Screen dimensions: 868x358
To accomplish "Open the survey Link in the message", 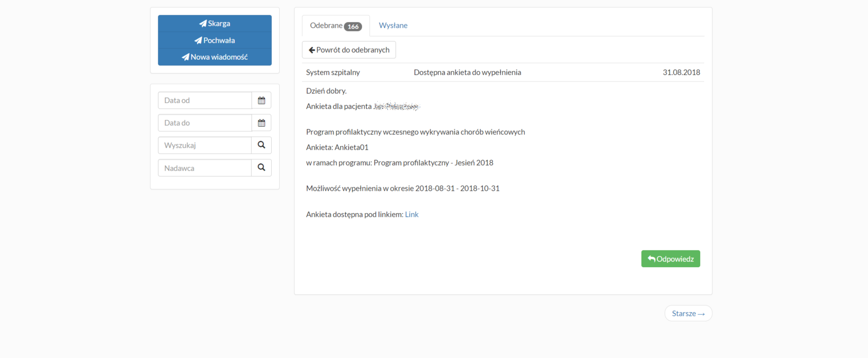I will point(411,215).
